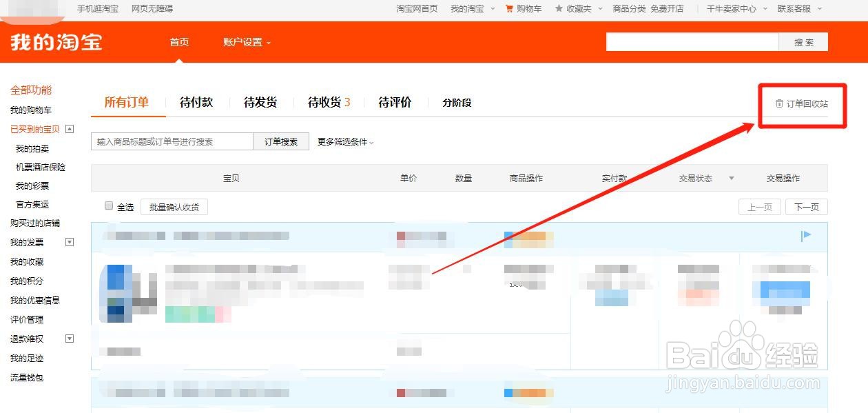Image resolution: width=868 pixels, height=413 pixels.
Task: Click the 批量确认收货 button
Action: click(x=174, y=207)
